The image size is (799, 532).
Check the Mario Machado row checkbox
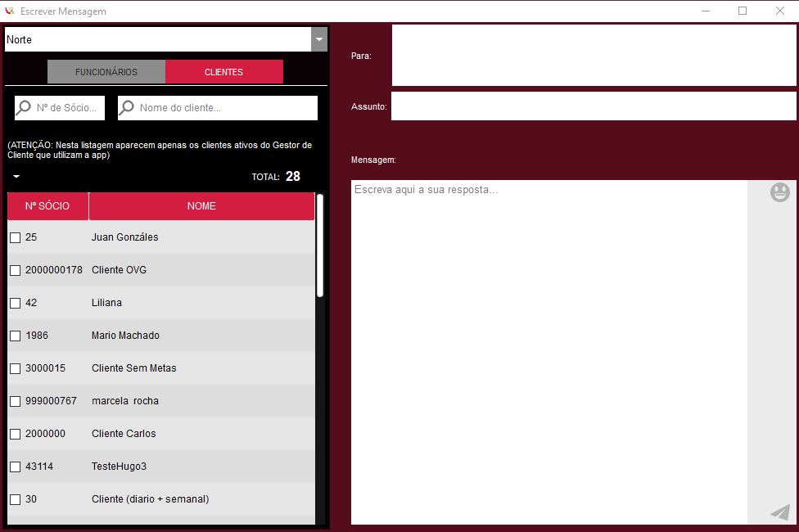point(16,336)
